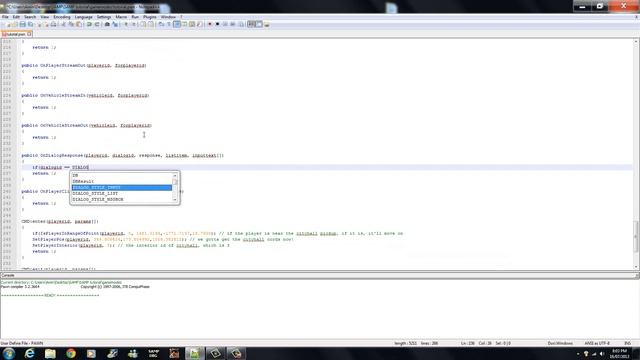The width and height of the screenshot is (640, 360).
Task: Toggle synchronize horizontal scrolling icon
Action: [x=151, y=24]
